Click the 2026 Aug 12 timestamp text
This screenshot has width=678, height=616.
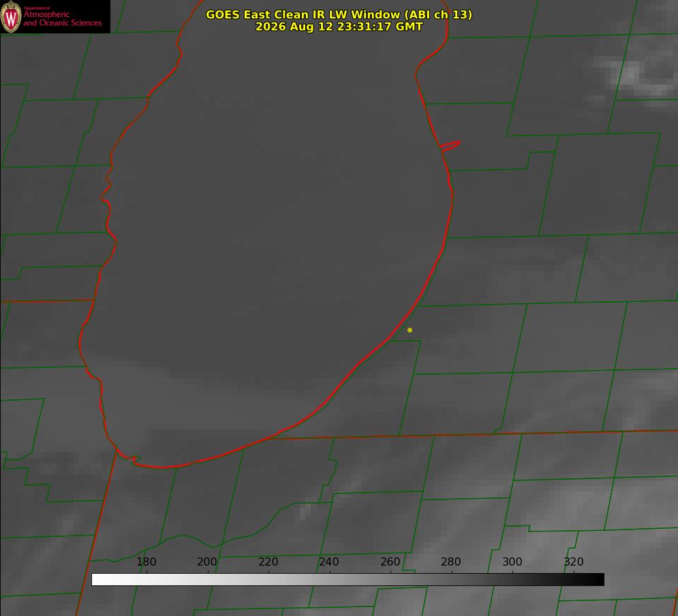(339, 27)
